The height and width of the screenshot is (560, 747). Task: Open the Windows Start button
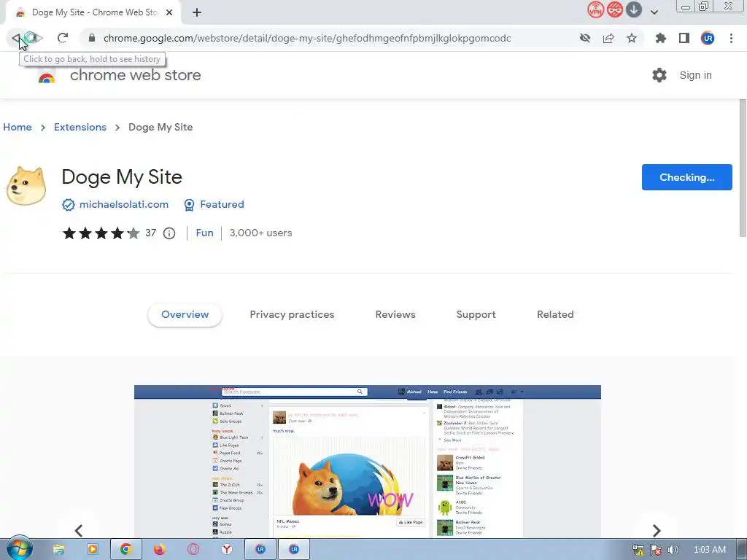pyautogui.click(x=19, y=549)
